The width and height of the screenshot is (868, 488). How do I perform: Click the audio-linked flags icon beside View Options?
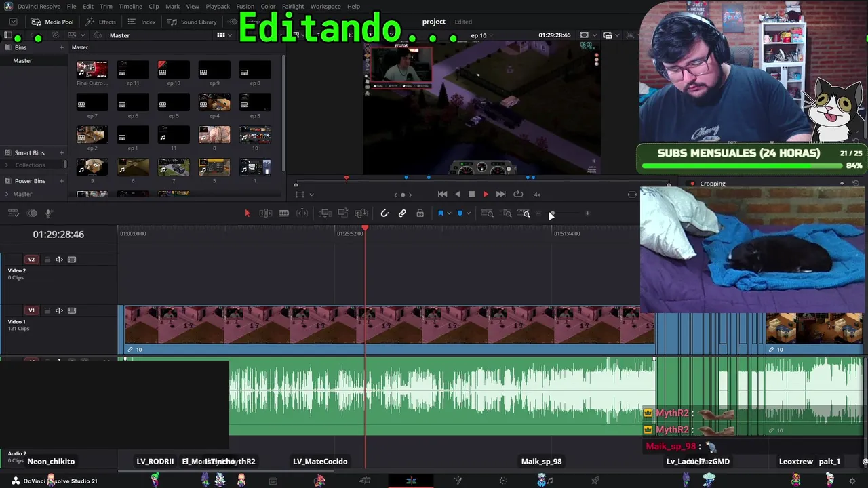pyautogui.click(x=32, y=213)
